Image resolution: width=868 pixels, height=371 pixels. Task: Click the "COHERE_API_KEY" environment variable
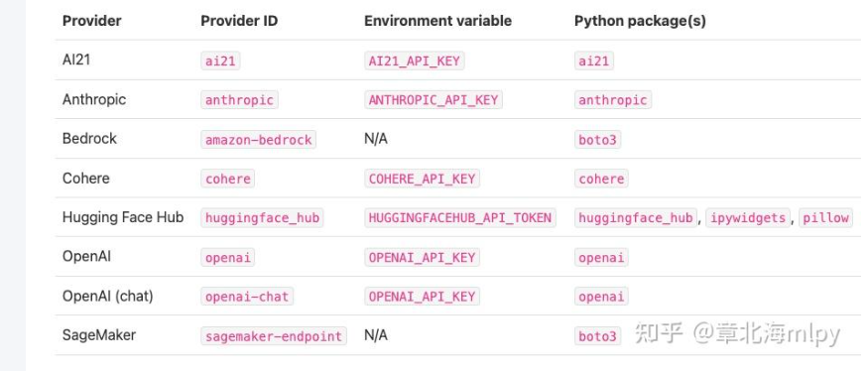coord(422,179)
